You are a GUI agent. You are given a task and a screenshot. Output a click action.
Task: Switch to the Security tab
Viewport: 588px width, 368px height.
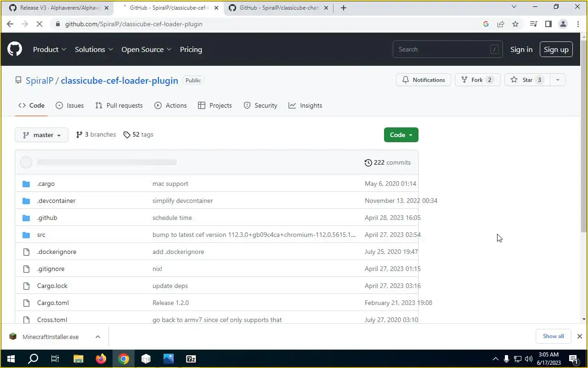tap(260, 105)
